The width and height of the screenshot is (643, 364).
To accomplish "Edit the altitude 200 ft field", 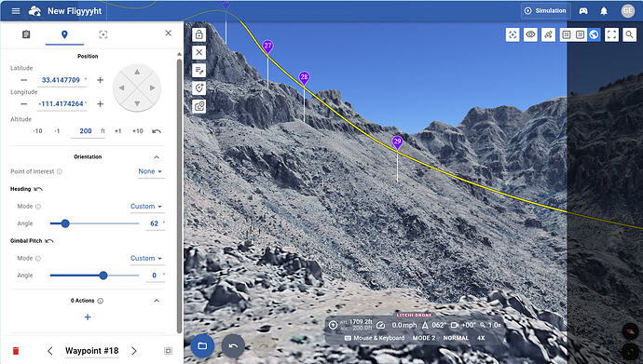I will coord(88,131).
